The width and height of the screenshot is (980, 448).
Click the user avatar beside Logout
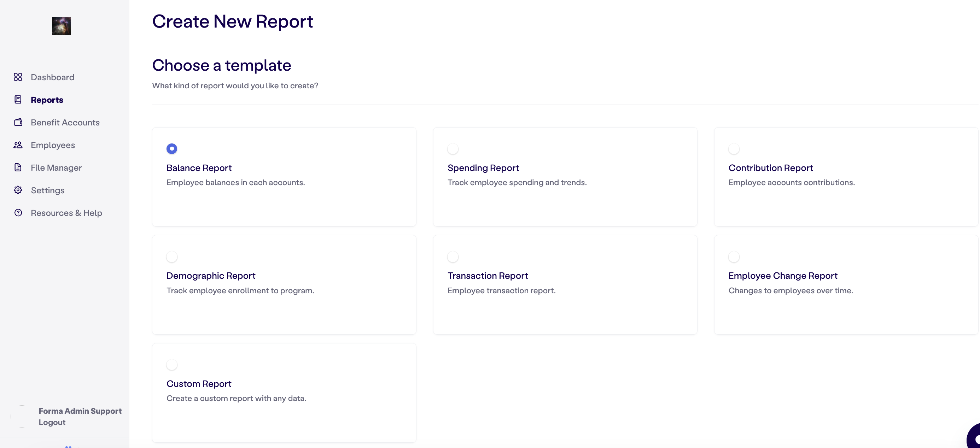[22, 417]
